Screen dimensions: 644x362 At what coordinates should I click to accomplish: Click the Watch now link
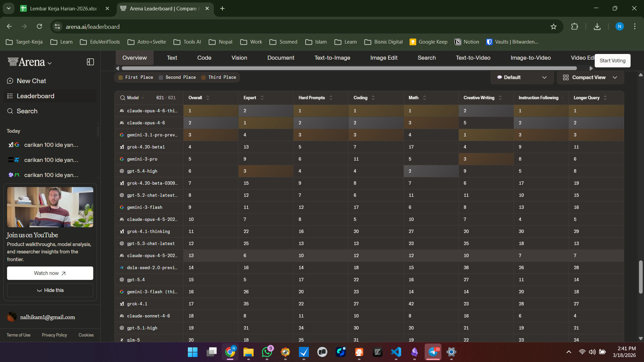coord(50,273)
